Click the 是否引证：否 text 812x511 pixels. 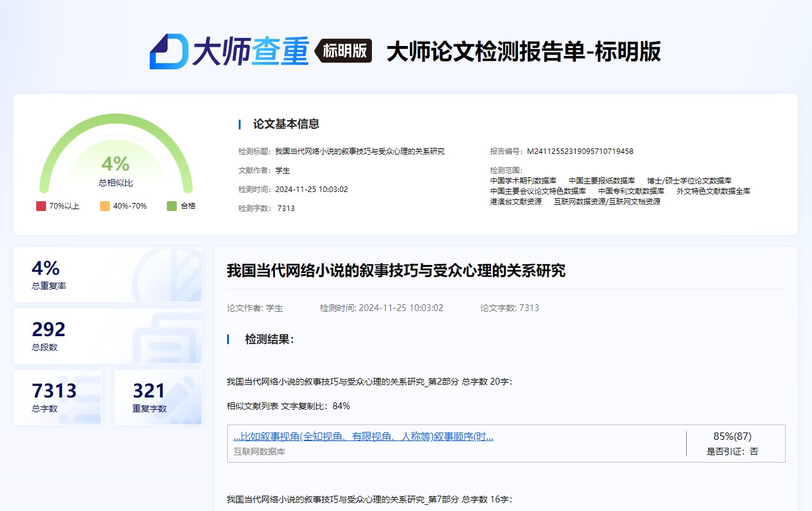[x=732, y=451]
